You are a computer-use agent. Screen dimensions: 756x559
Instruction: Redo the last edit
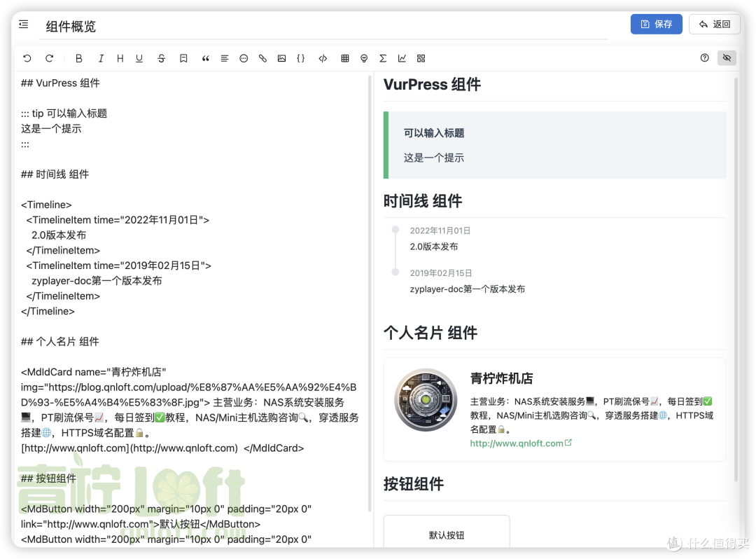[x=50, y=58]
